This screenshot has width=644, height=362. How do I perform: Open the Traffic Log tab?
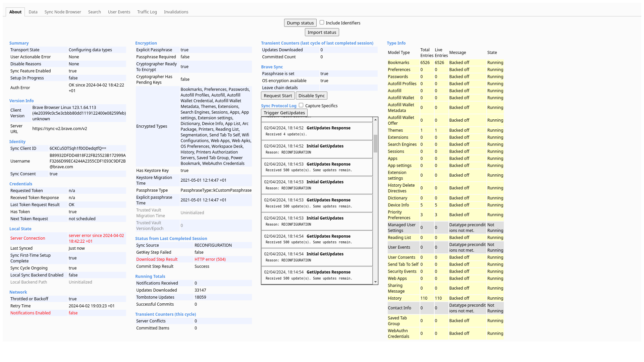(147, 12)
